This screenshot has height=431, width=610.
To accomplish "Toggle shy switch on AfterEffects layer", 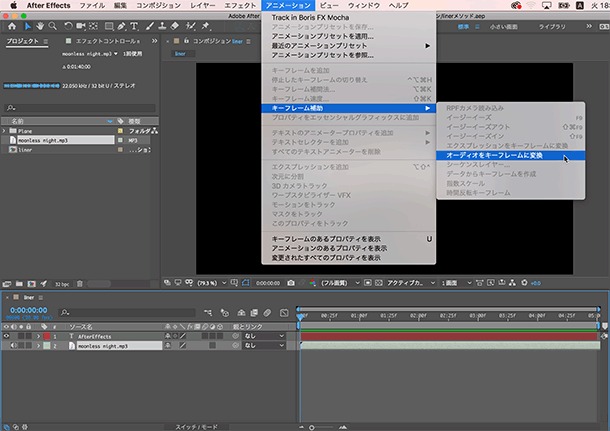I will (x=168, y=336).
